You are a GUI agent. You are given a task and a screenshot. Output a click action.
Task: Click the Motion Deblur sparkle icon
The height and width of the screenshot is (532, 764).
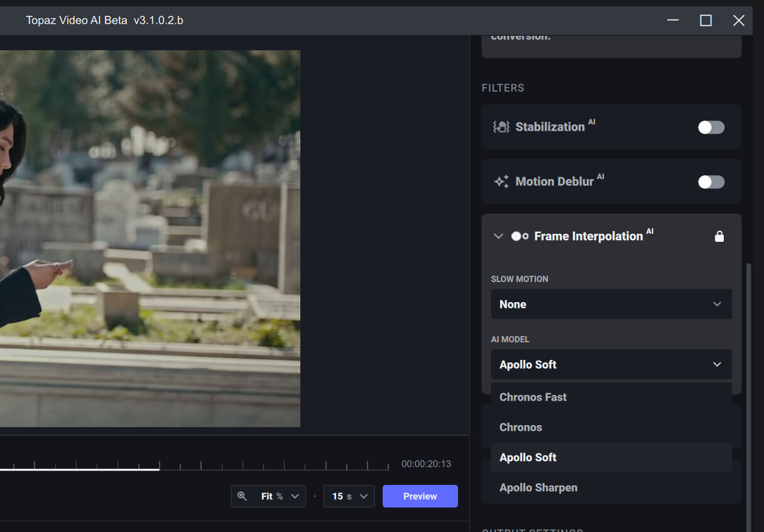point(501,182)
